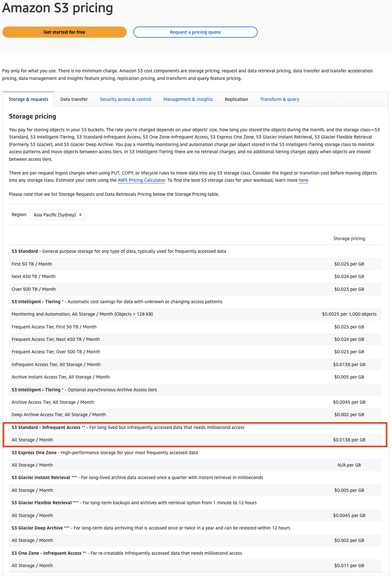
Task: Open the Security access & control tab
Action: click(125, 99)
